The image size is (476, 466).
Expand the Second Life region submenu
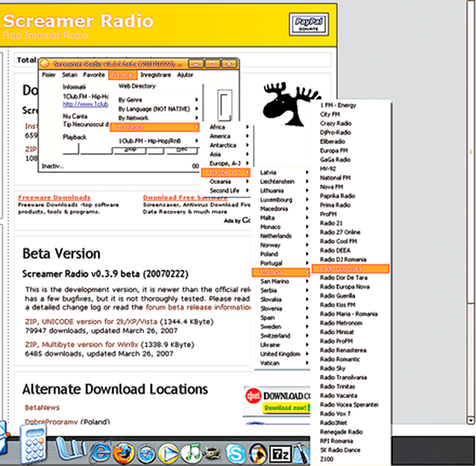pos(226,191)
